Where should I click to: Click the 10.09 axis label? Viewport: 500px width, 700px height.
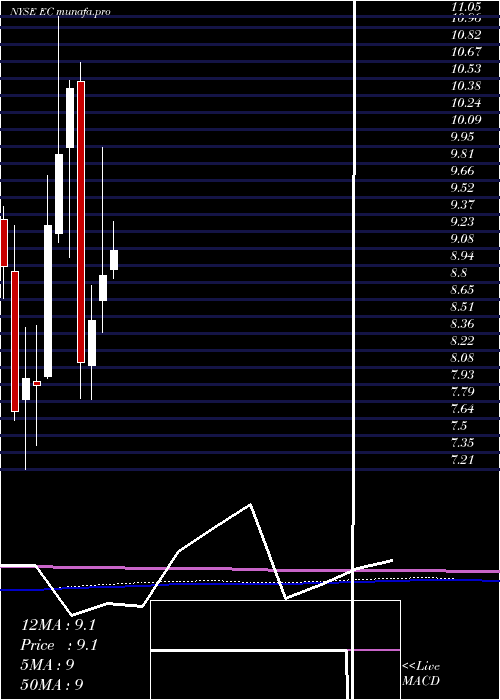[x=466, y=120]
